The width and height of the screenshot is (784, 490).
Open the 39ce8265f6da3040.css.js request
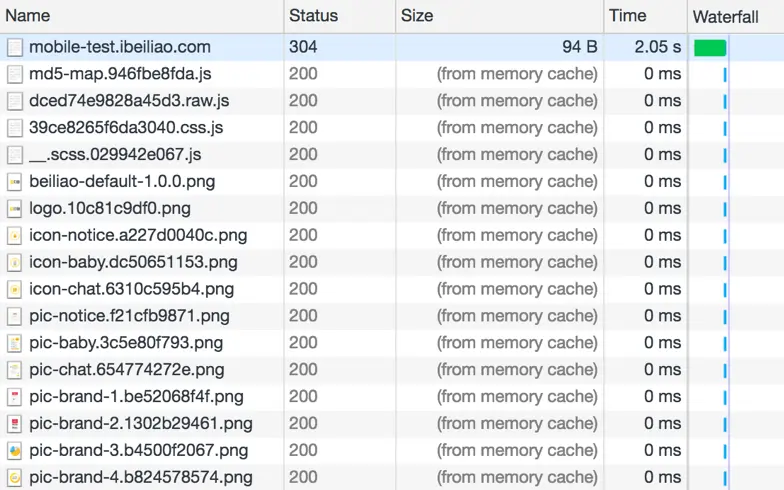(x=126, y=128)
